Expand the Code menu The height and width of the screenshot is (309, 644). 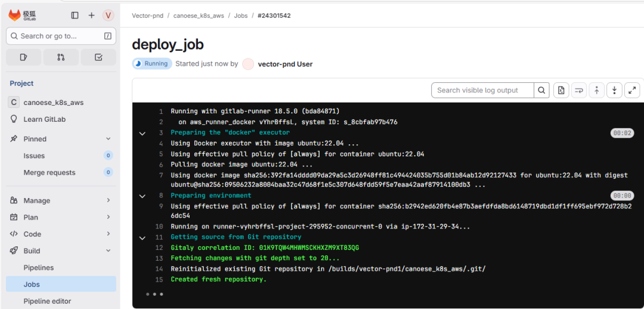(x=61, y=234)
